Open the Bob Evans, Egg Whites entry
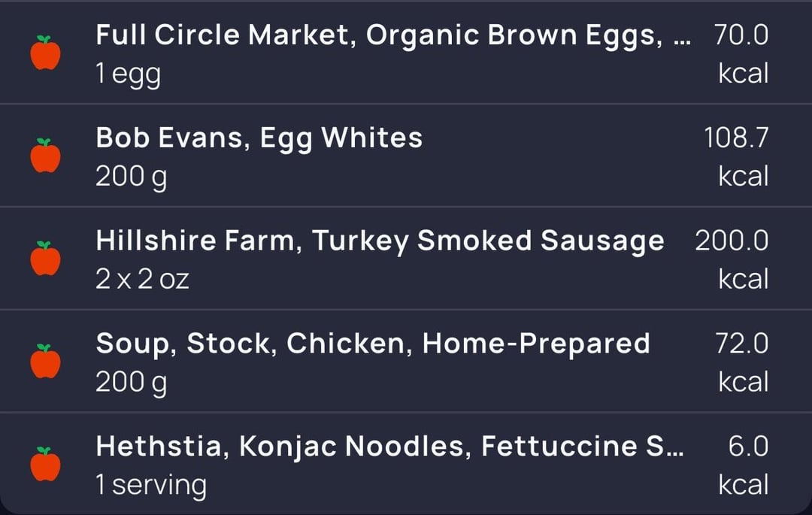This screenshot has width=812, height=515. (x=406, y=156)
